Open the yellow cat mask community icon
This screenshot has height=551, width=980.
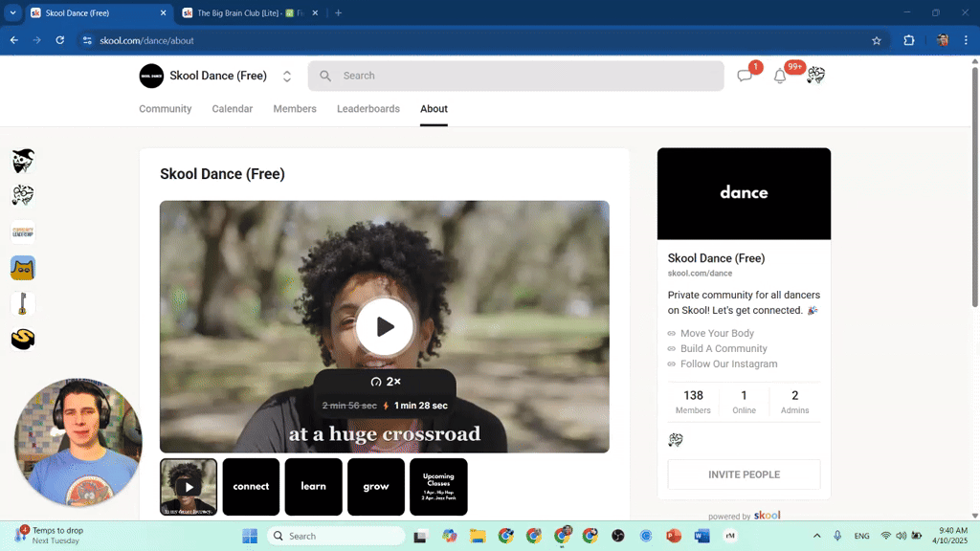click(23, 268)
